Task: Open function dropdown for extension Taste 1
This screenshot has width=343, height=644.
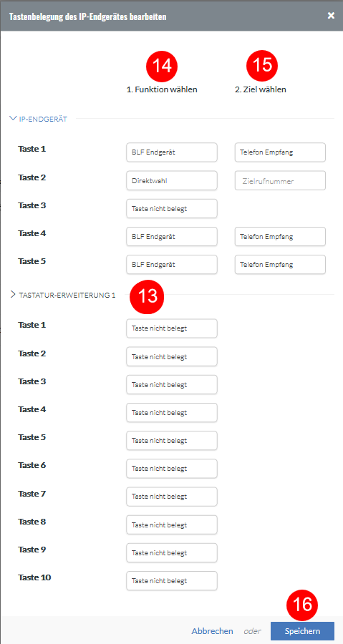Action: tap(172, 328)
